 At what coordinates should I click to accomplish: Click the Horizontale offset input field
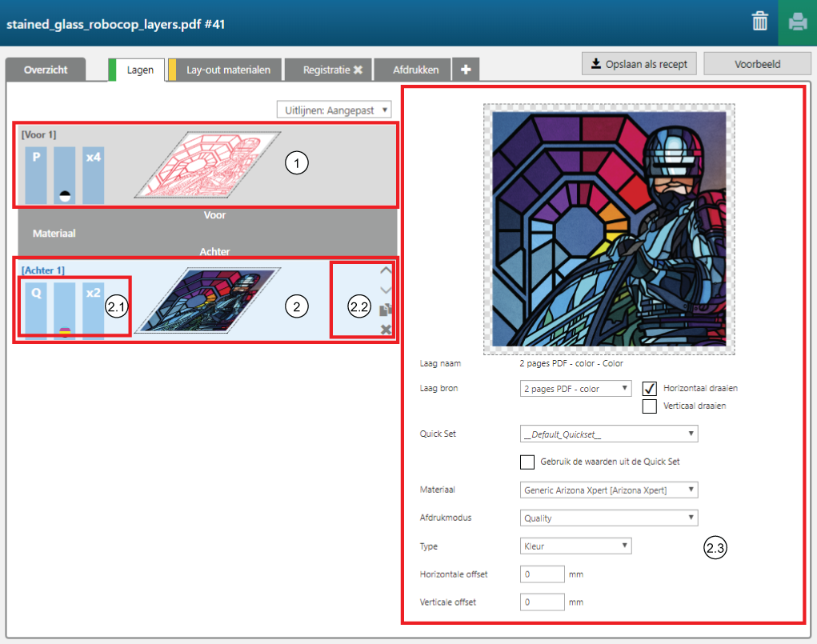click(x=542, y=574)
